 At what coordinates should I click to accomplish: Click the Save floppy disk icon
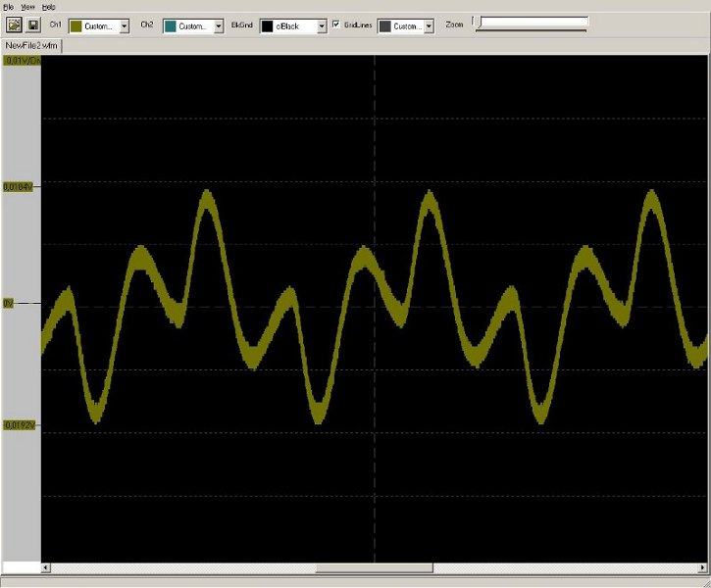(x=32, y=25)
